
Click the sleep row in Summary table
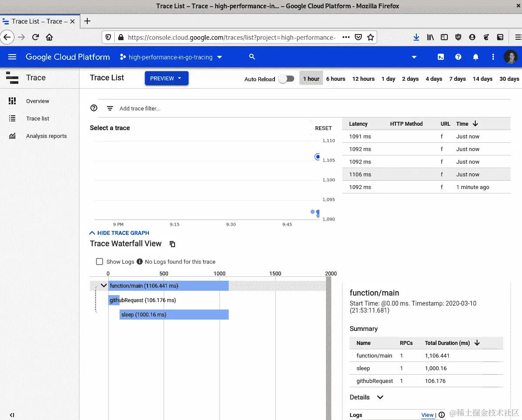[x=426, y=368]
